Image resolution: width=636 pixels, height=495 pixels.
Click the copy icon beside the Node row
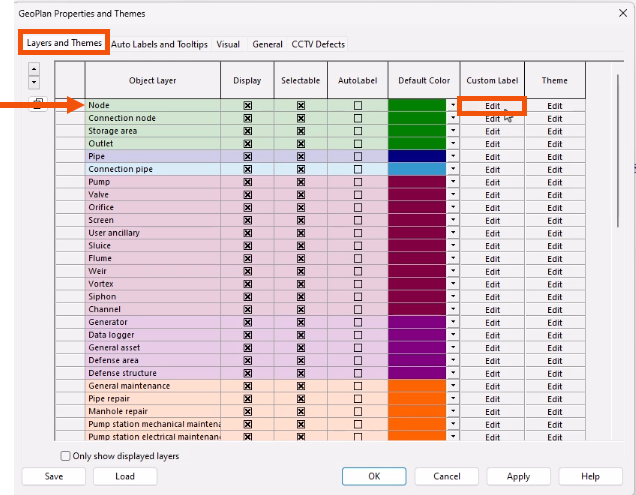pyautogui.click(x=38, y=104)
